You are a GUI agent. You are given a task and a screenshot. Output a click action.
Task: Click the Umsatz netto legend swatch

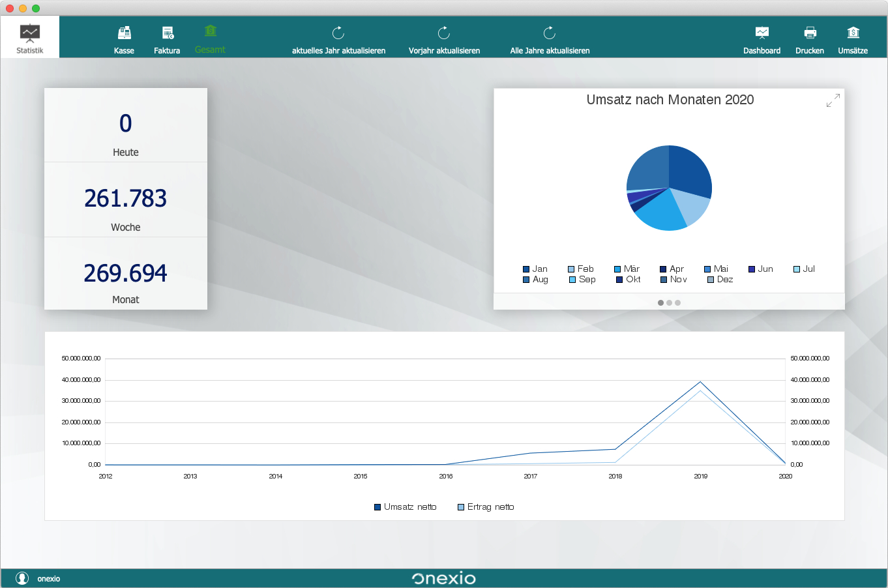pos(377,507)
